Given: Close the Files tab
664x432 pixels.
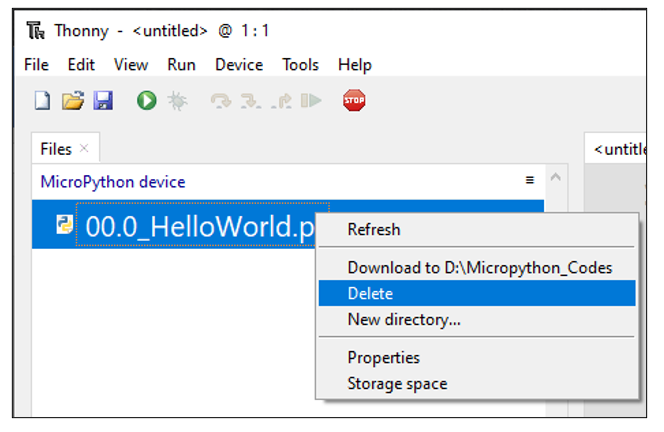Looking at the screenshot, I should tap(84, 148).
